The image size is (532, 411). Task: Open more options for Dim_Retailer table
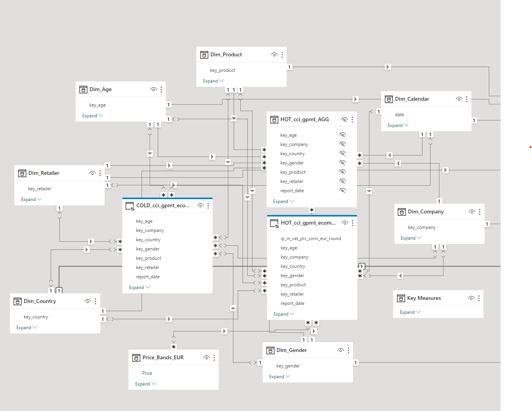100,173
